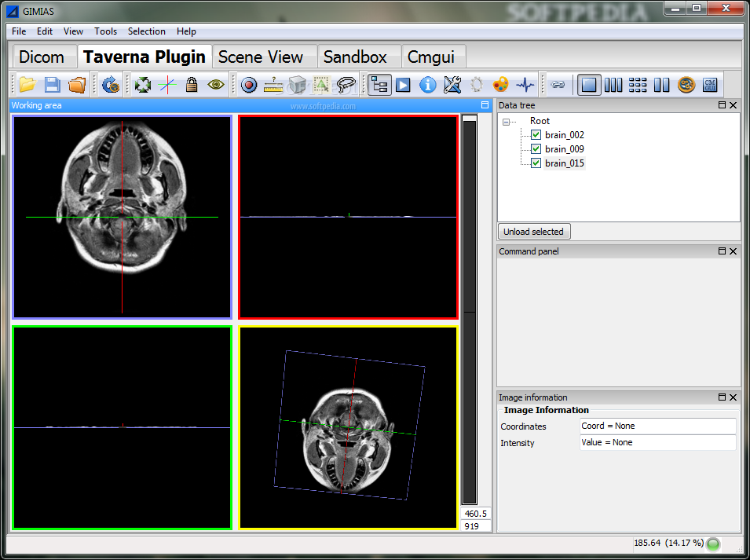Select the brain_002 tree item label
750x560 pixels.
click(x=565, y=135)
